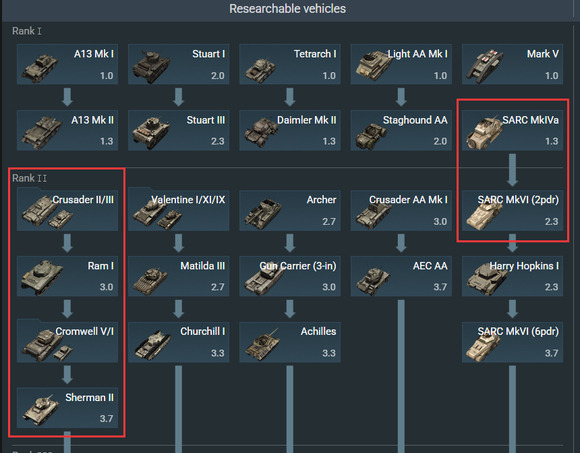Select the Archer tank destroyer
The height and width of the screenshot is (453, 580).
coord(290,210)
